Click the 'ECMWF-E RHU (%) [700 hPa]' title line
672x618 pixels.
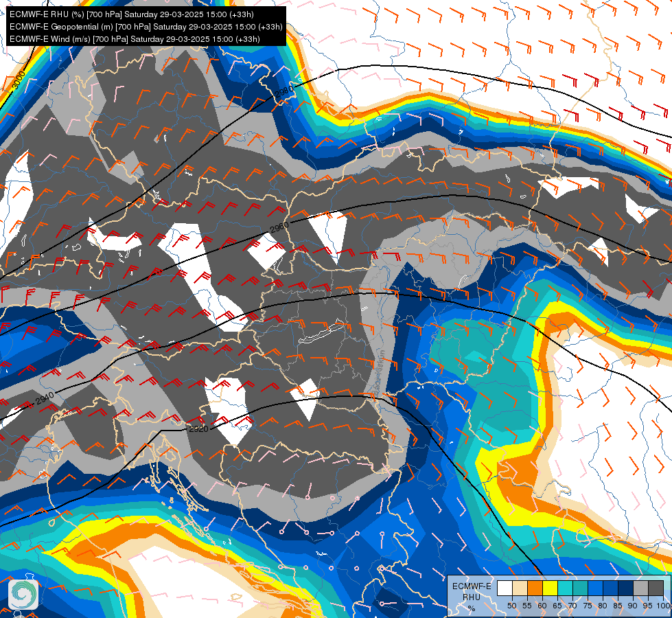132,14
